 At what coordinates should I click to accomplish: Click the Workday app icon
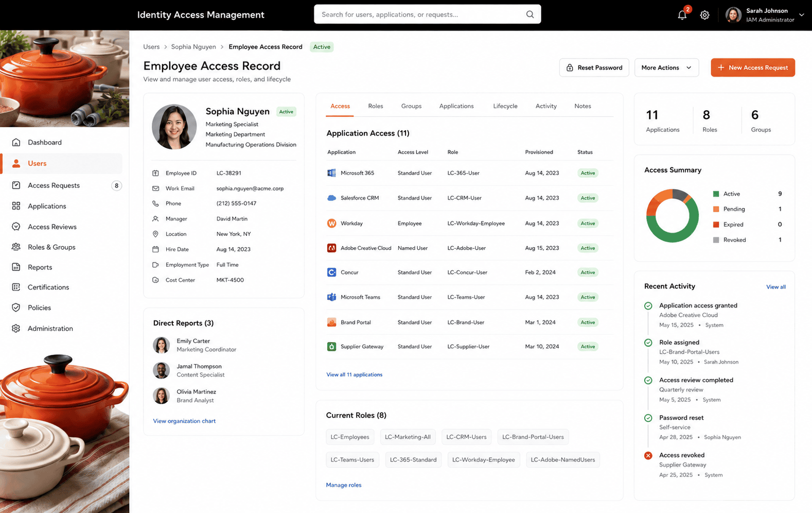[x=331, y=223]
